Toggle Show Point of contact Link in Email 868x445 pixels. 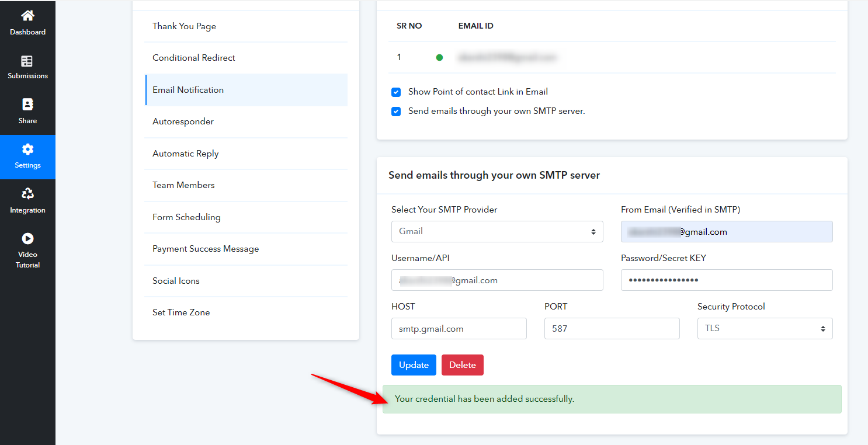396,92
